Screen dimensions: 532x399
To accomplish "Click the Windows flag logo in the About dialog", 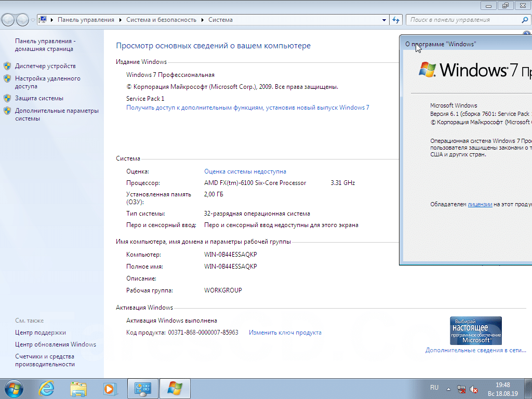I will pyautogui.click(x=427, y=70).
